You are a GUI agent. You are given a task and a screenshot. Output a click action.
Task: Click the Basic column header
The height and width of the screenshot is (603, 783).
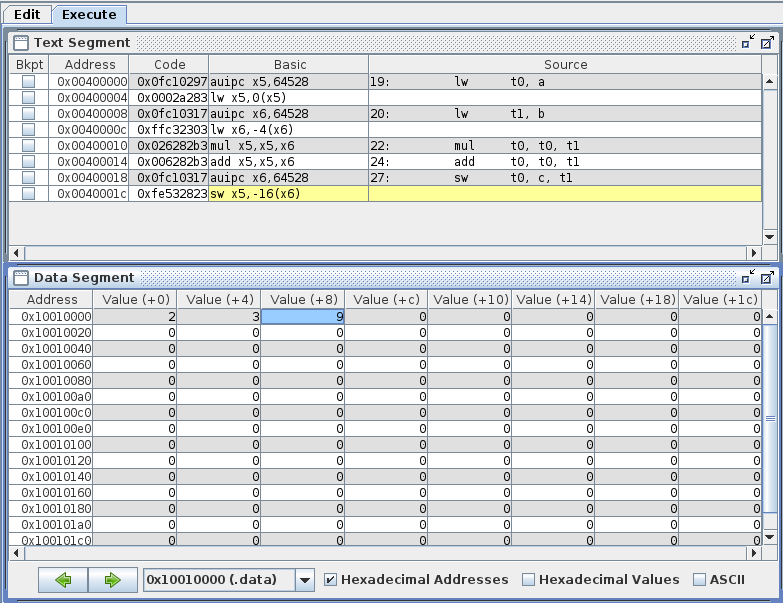click(x=289, y=64)
